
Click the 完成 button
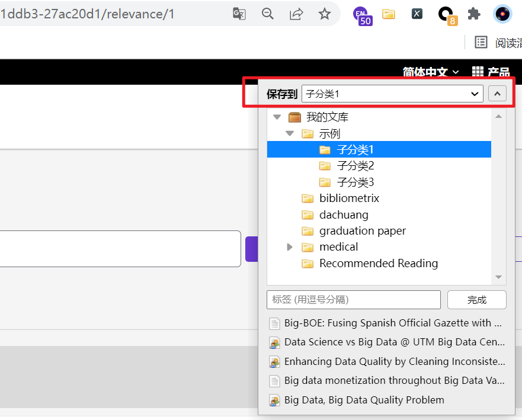[477, 300]
